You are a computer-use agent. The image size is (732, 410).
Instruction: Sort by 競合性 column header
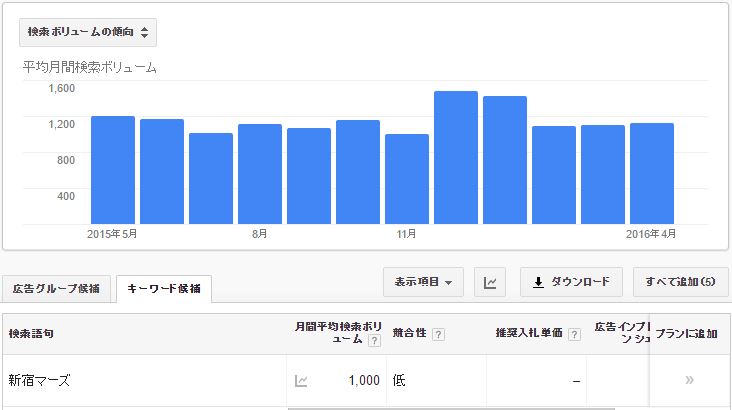[x=409, y=333]
